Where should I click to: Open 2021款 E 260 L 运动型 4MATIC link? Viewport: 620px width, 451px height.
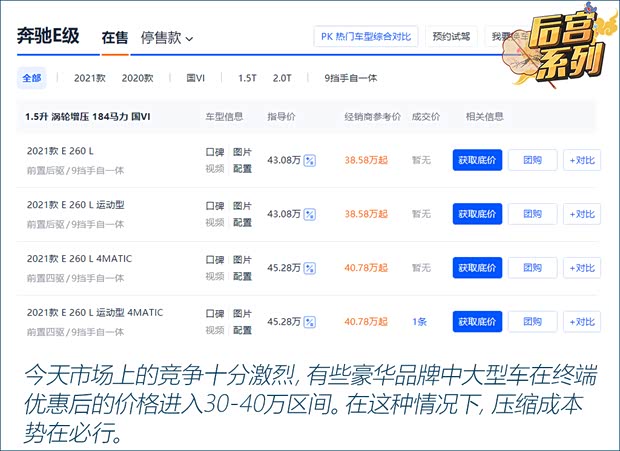[95, 312]
